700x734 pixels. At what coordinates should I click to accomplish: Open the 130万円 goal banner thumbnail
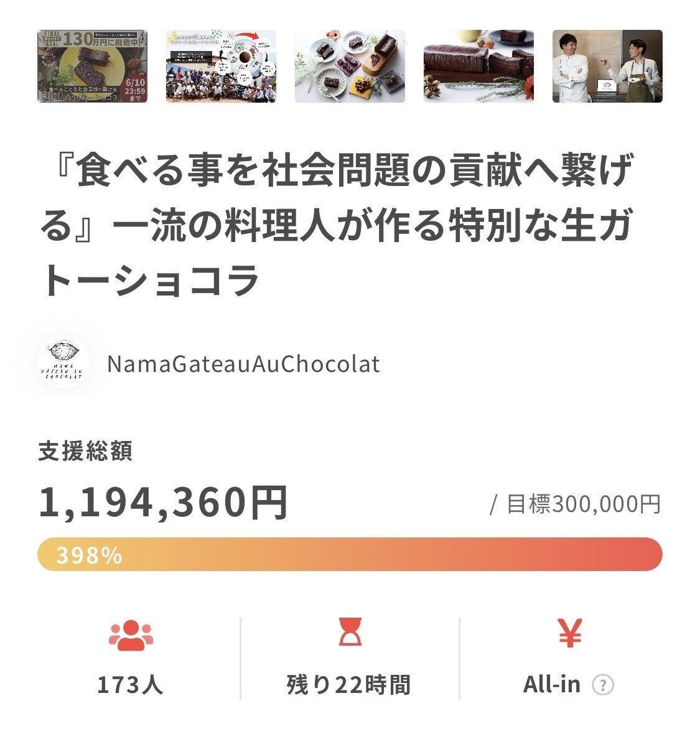pyautogui.click(x=92, y=66)
